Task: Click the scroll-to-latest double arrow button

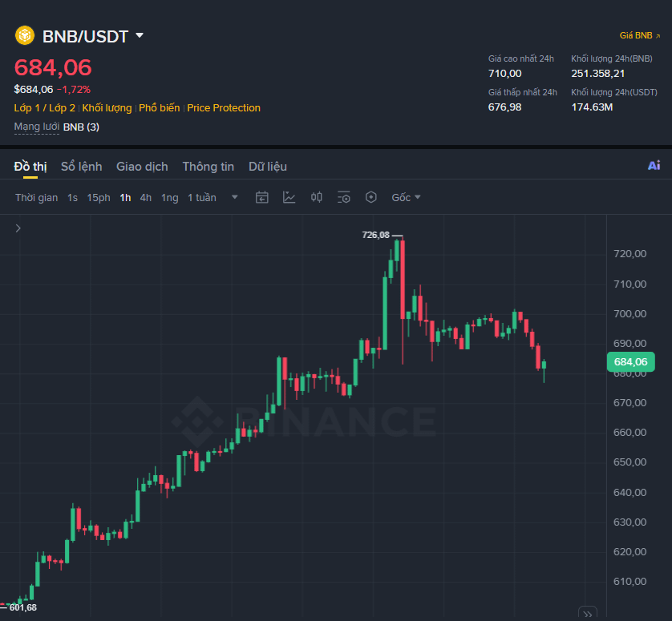Action: click(x=588, y=614)
